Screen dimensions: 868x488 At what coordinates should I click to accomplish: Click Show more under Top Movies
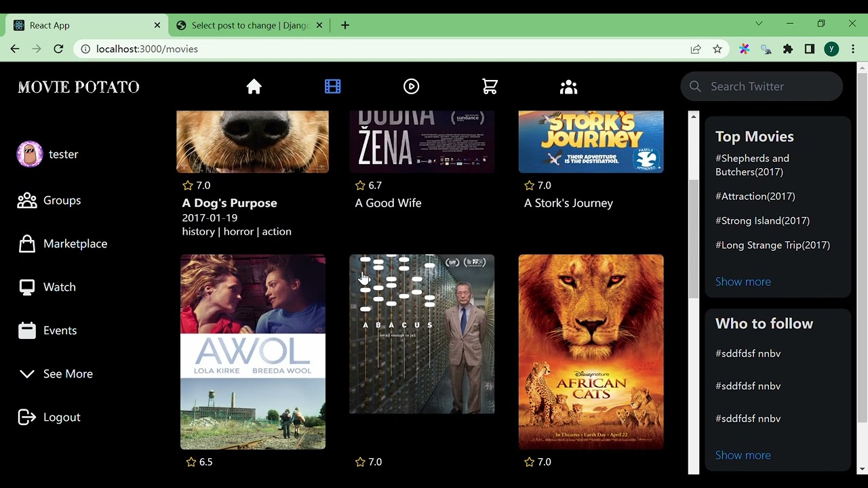(743, 281)
